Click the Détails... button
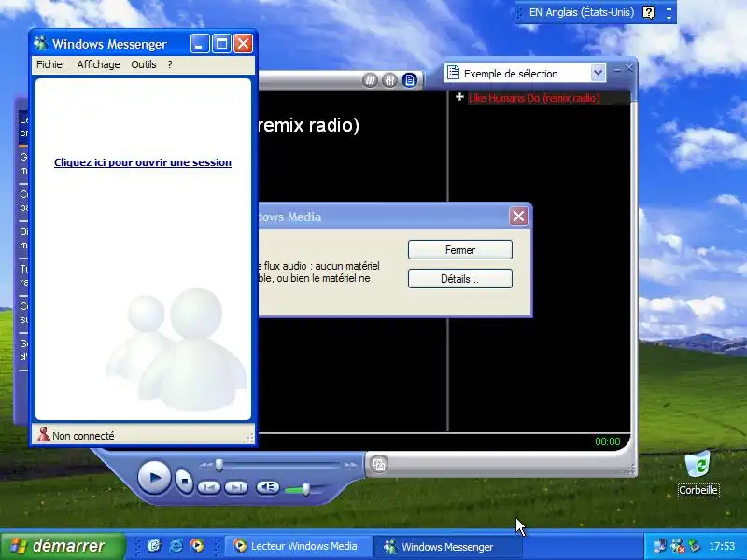This screenshot has height=560, width=747. (459, 278)
